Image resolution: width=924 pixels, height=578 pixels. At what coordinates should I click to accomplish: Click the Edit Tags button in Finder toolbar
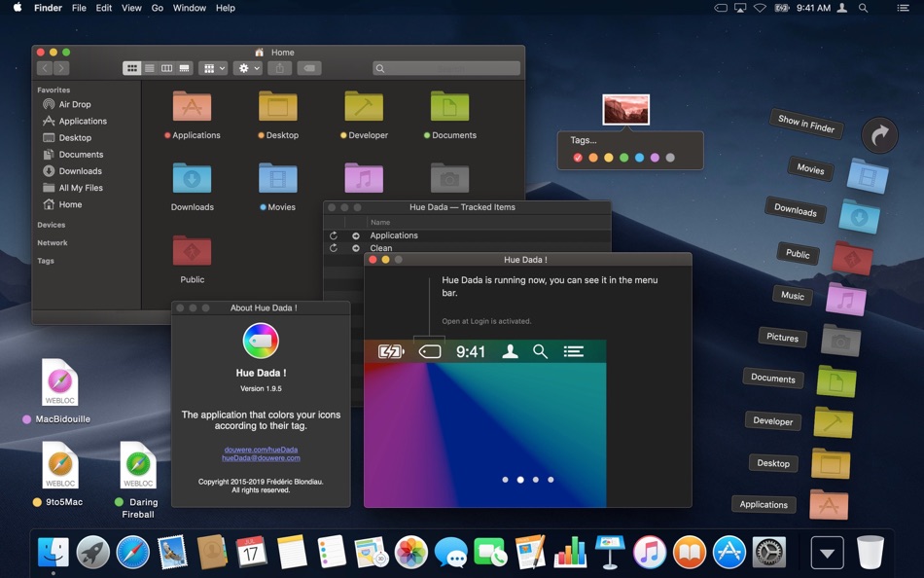[x=309, y=68]
